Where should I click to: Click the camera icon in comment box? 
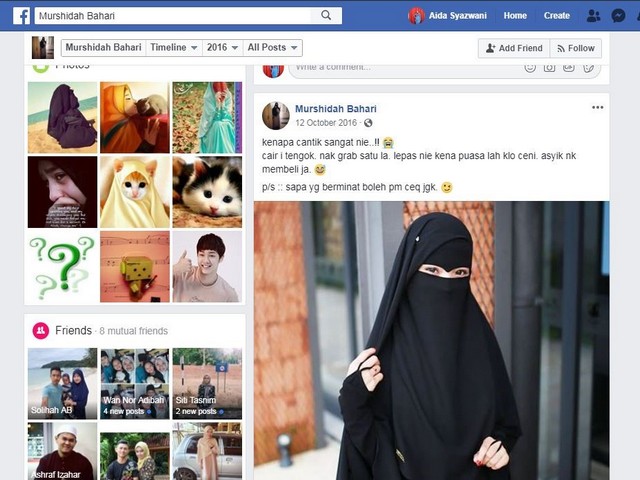(549, 67)
